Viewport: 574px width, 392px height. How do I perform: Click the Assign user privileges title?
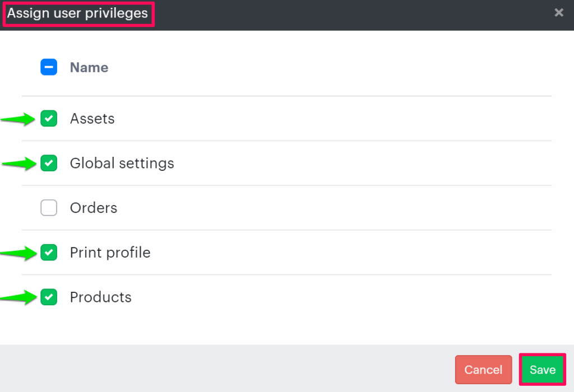78,13
